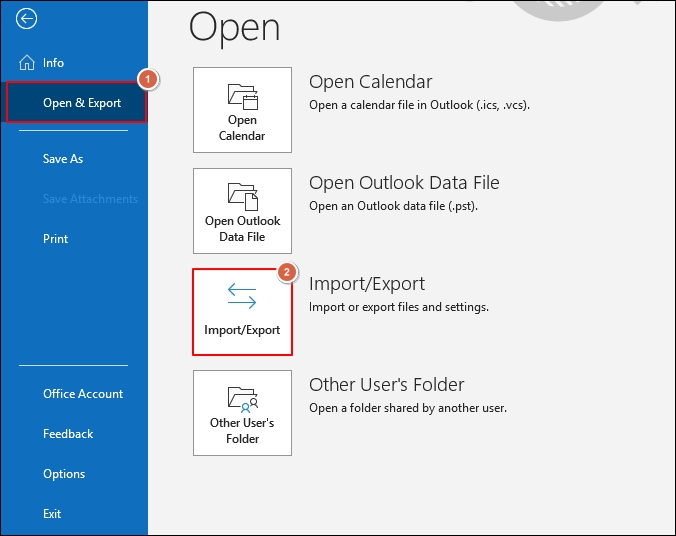
Task: Click the shared user folder icon
Action: (243, 399)
